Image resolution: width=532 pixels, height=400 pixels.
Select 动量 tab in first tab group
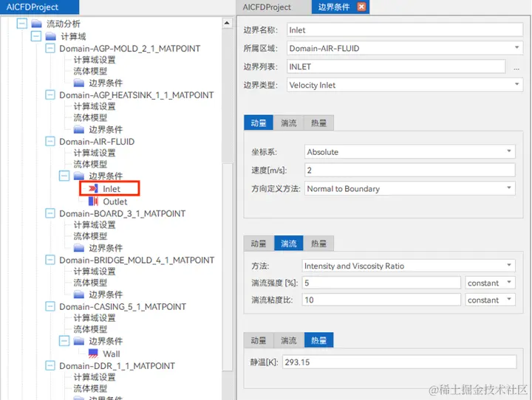[x=259, y=123]
